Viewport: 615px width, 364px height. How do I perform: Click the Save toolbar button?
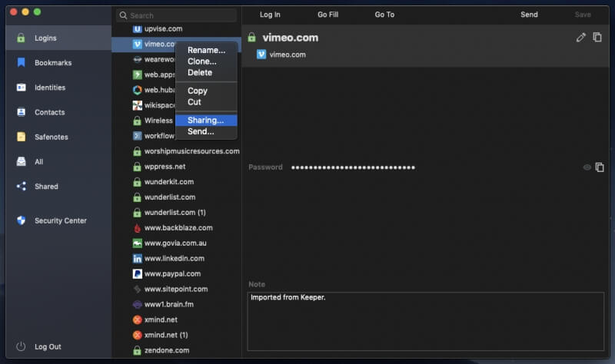pos(583,15)
